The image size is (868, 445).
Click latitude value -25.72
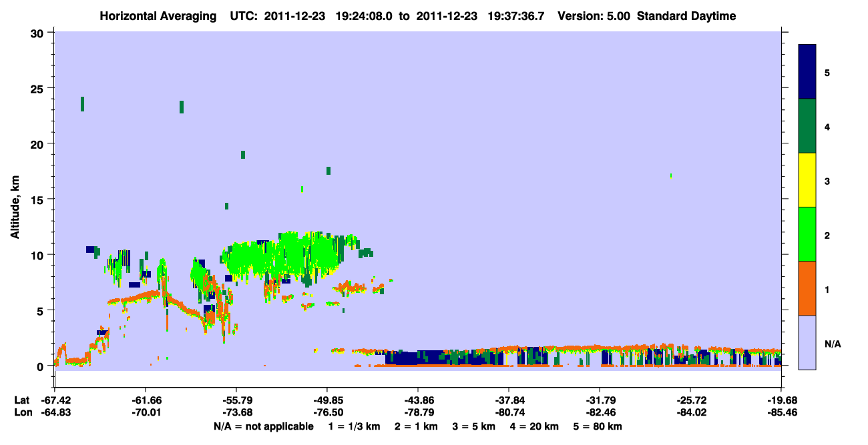pos(690,400)
